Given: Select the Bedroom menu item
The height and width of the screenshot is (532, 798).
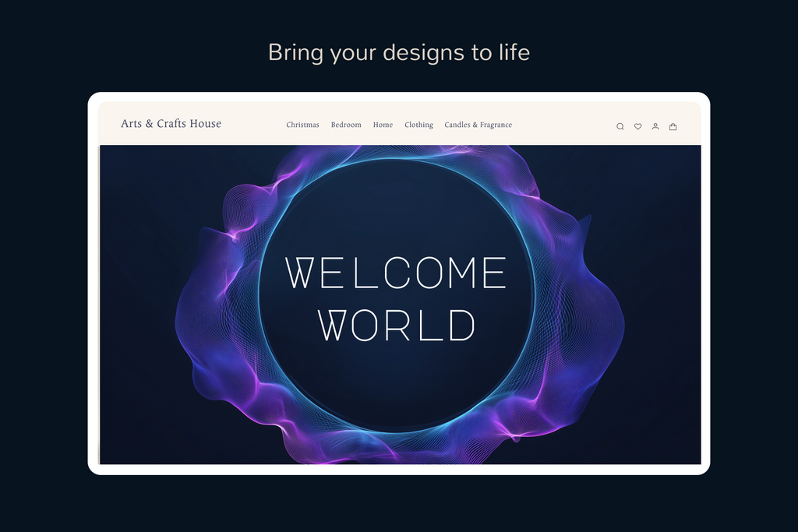Looking at the screenshot, I should 346,125.
